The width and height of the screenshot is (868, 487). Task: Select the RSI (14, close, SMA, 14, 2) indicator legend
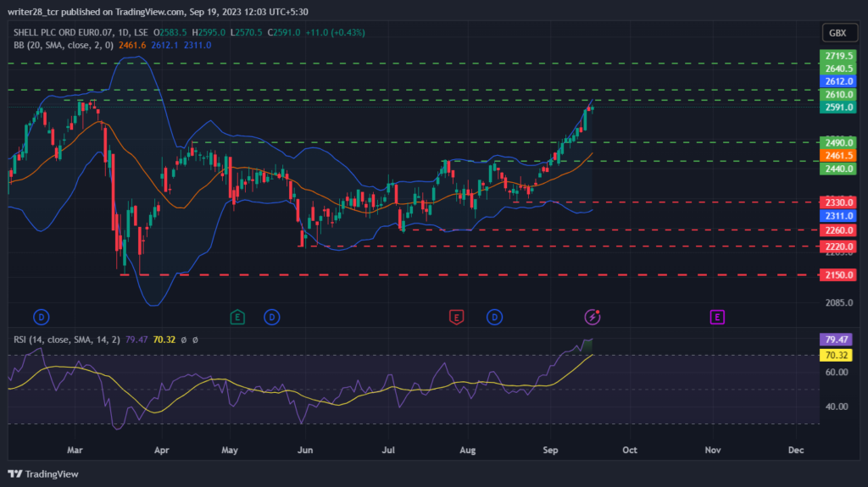(x=66, y=340)
